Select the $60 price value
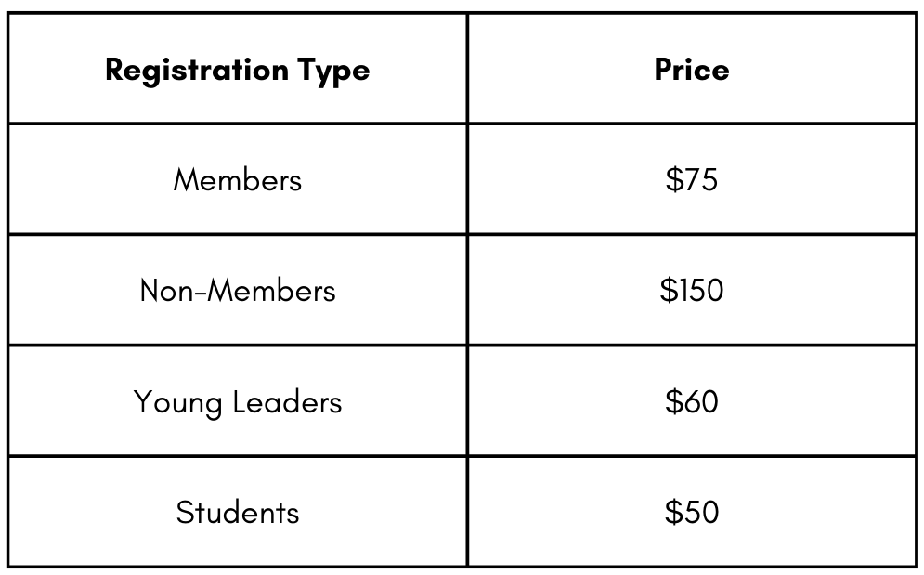Viewport: 924px width, 575px height. click(x=692, y=401)
